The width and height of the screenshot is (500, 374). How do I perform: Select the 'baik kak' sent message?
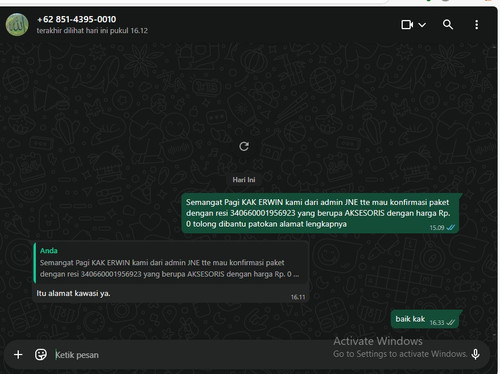(x=425, y=319)
